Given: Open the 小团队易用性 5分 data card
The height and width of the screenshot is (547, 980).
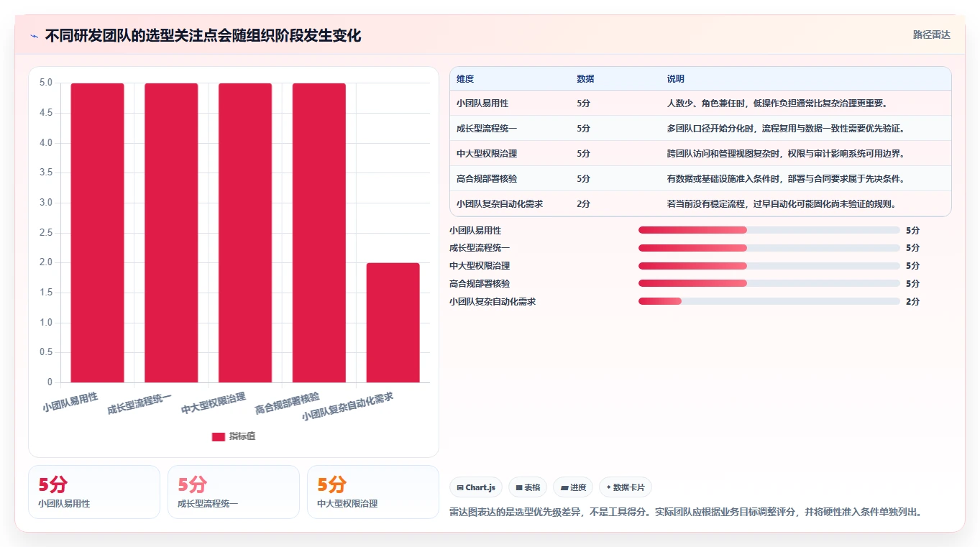Looking at the screenshot, I should pos(94,492).
